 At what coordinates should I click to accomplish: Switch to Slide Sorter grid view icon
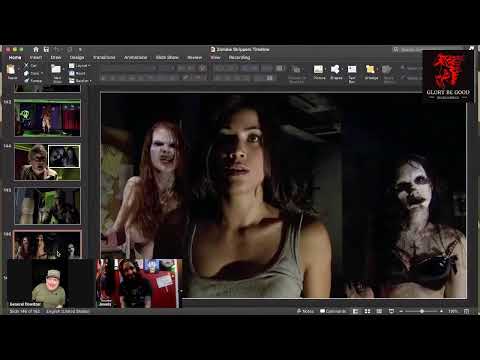[x=367, y=311]
